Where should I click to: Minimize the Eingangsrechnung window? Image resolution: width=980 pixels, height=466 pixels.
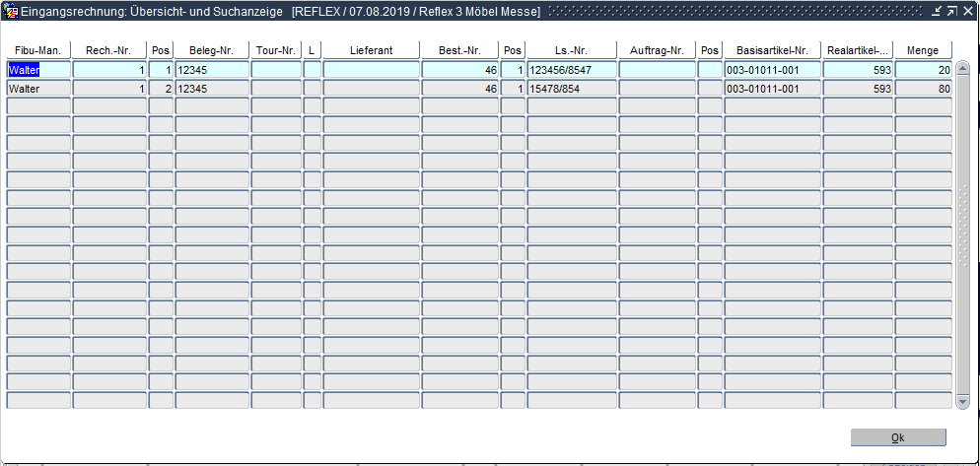click(x=936, y=11)
